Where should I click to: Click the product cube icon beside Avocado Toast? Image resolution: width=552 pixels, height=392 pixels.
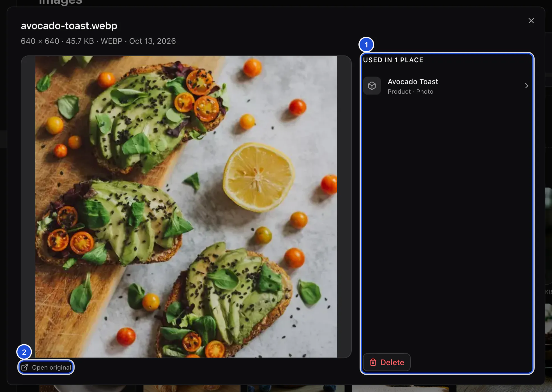pos(372,86)
